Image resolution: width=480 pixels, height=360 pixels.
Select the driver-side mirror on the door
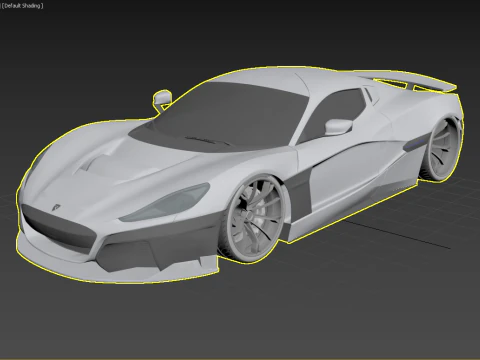coord(339,127)
